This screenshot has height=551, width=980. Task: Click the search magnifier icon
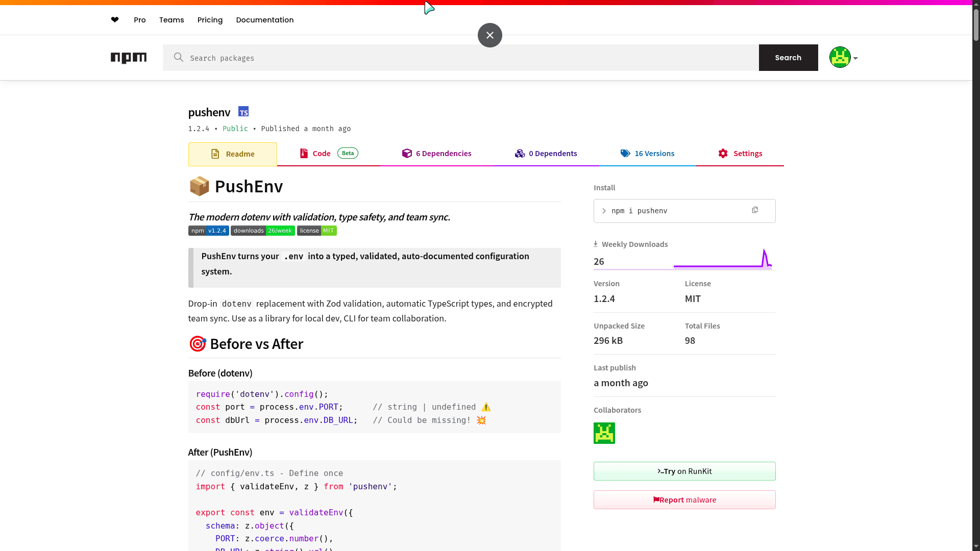tap(178, 58)
